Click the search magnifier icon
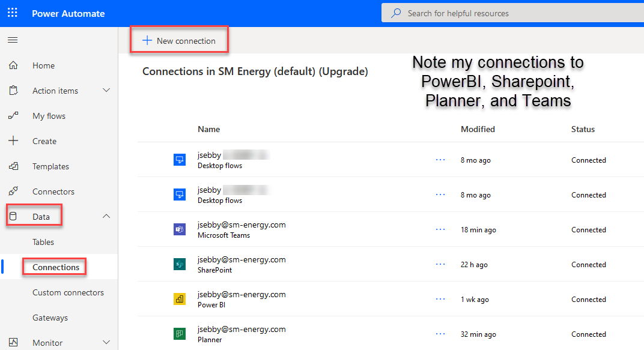The image size is (644, 350). point(395,12)
